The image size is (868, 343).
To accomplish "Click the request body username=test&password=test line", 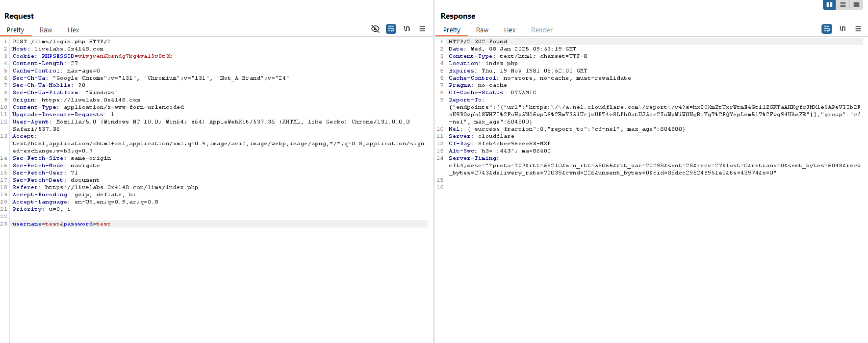I will 61,224.
